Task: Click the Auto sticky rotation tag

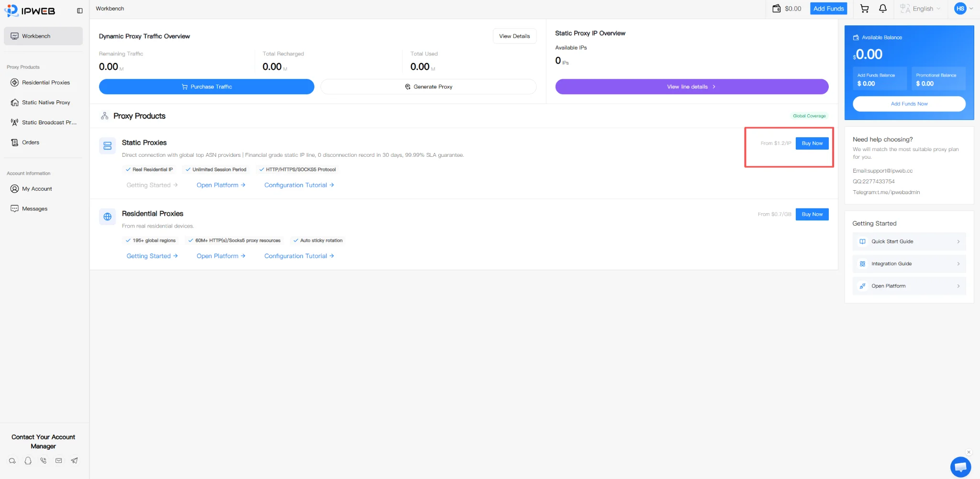Action: click(x=318, y=240)
